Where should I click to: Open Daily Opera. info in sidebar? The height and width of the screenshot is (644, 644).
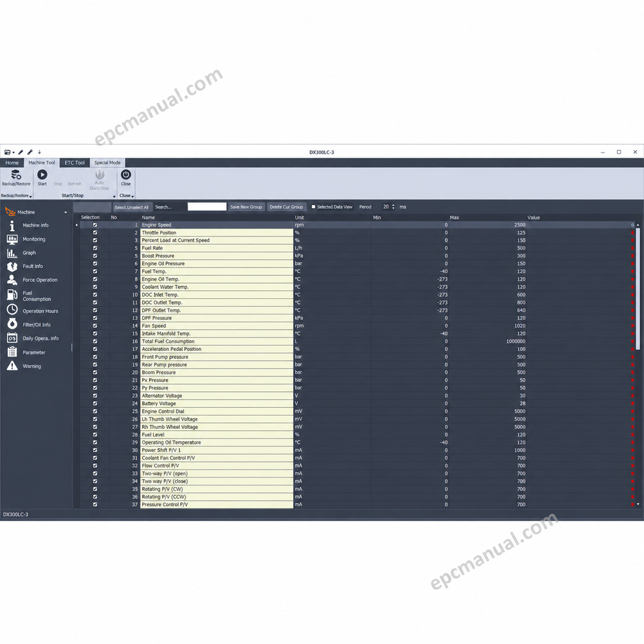(41, 339)
